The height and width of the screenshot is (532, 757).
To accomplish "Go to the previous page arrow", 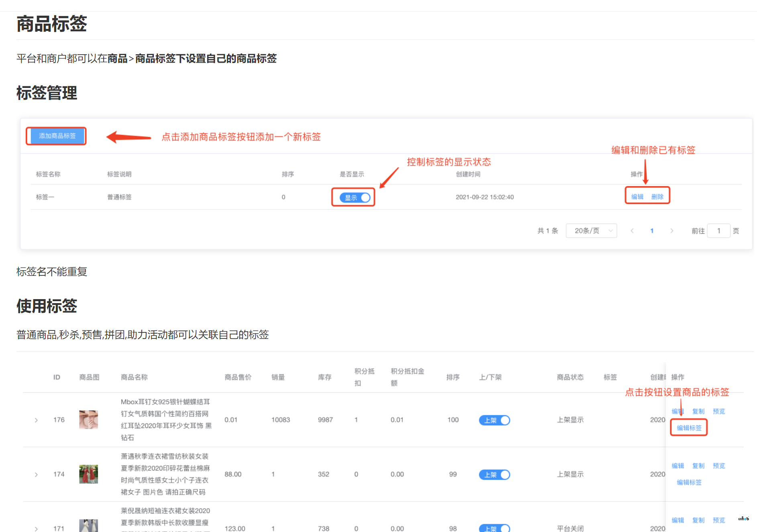I will (632, 231).
